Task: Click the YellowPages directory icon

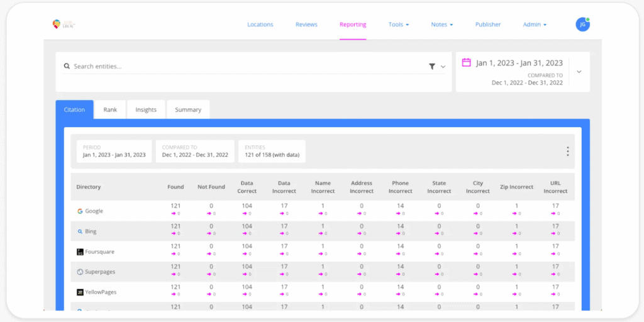Action: point(80,292)
